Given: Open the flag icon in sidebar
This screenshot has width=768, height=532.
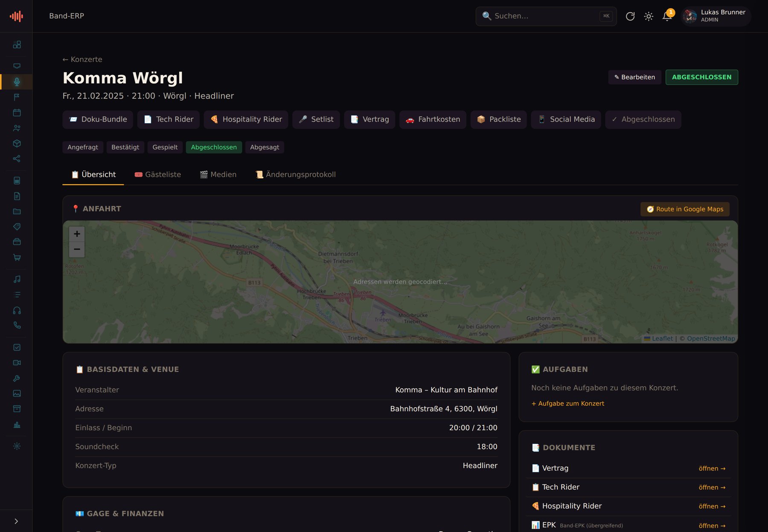Looking at the screenshot, I should coord(17,97).
